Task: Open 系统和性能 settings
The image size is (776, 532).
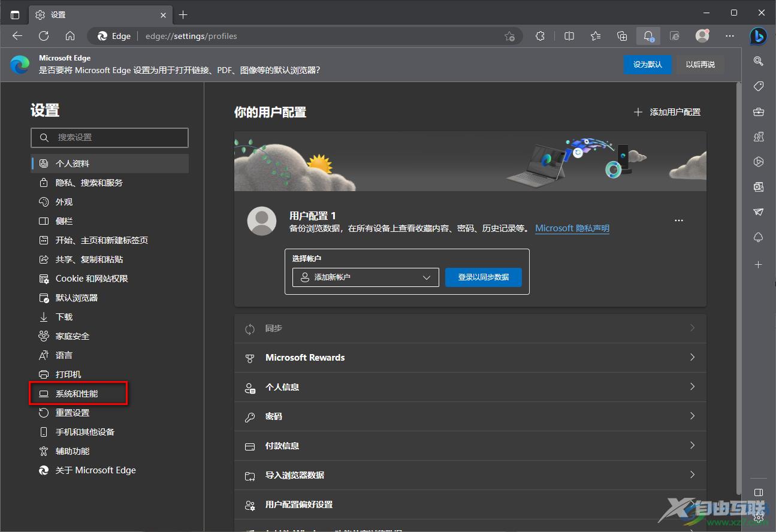Action: [110, 394]
